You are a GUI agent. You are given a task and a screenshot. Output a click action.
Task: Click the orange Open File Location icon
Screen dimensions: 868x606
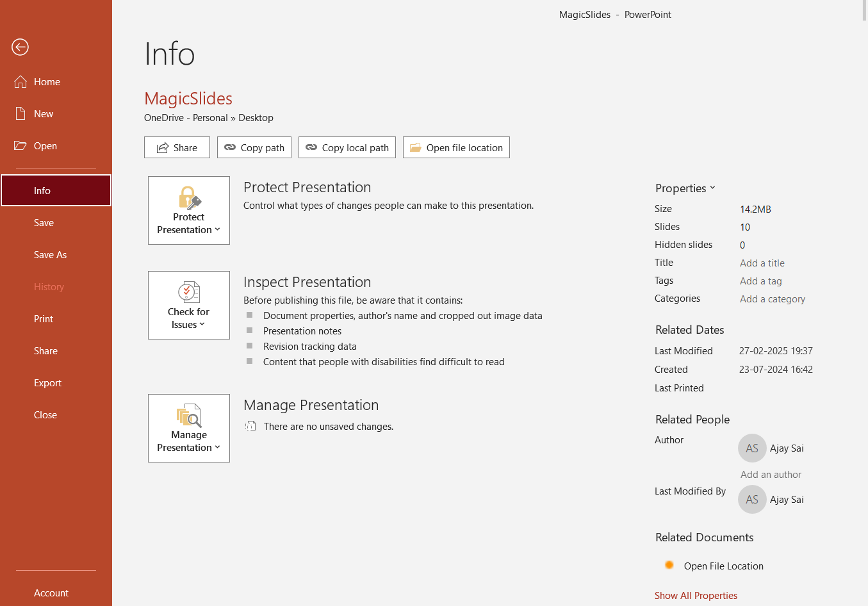[669, 565]
